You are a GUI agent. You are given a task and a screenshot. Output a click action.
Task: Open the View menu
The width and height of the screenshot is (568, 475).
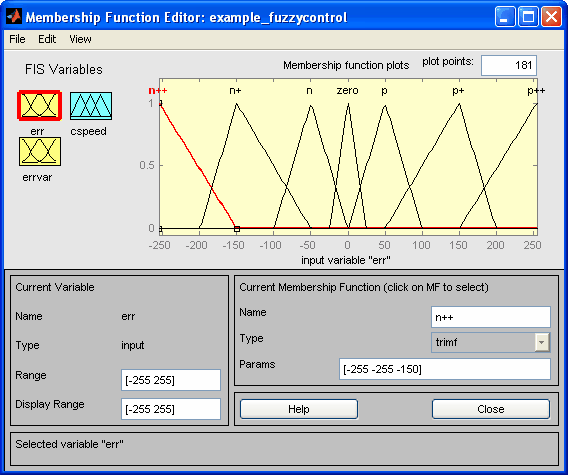[80, 39]
